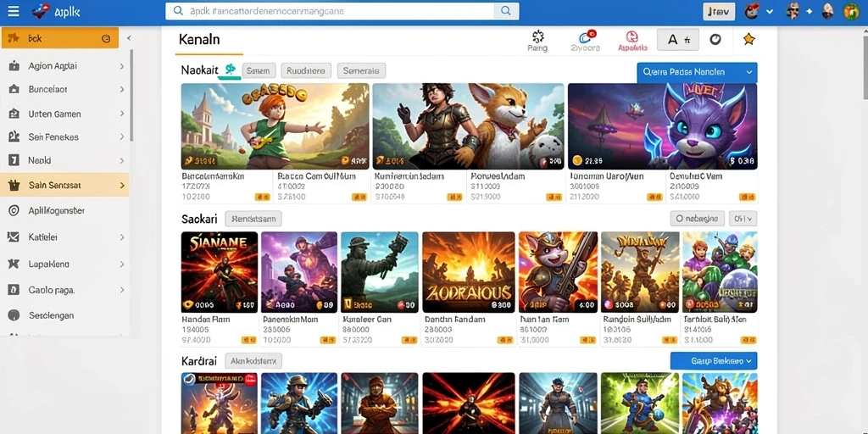
Task: Open the blue Qerra Pedes Nonolen dropdown
Action: coord(697,73)
